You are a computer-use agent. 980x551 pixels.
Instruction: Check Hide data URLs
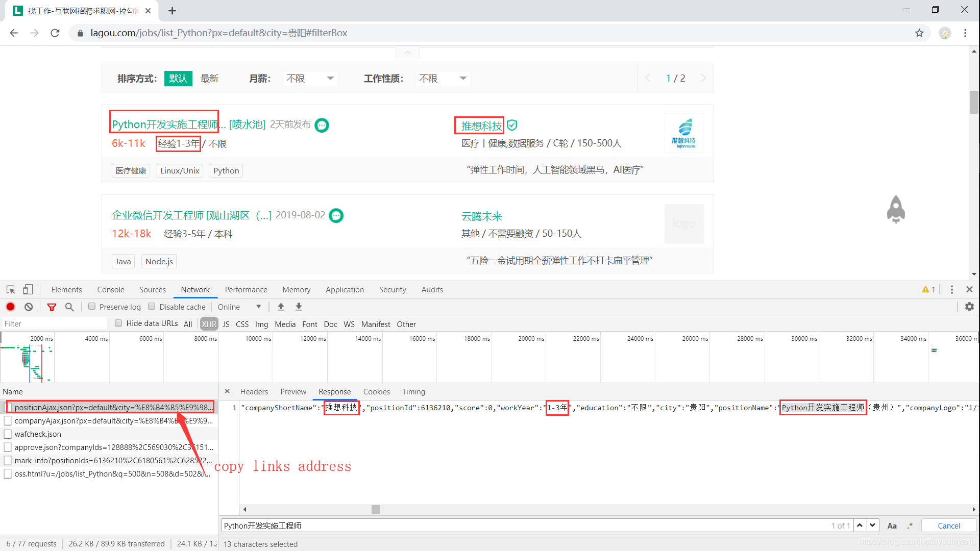(118, 323)
